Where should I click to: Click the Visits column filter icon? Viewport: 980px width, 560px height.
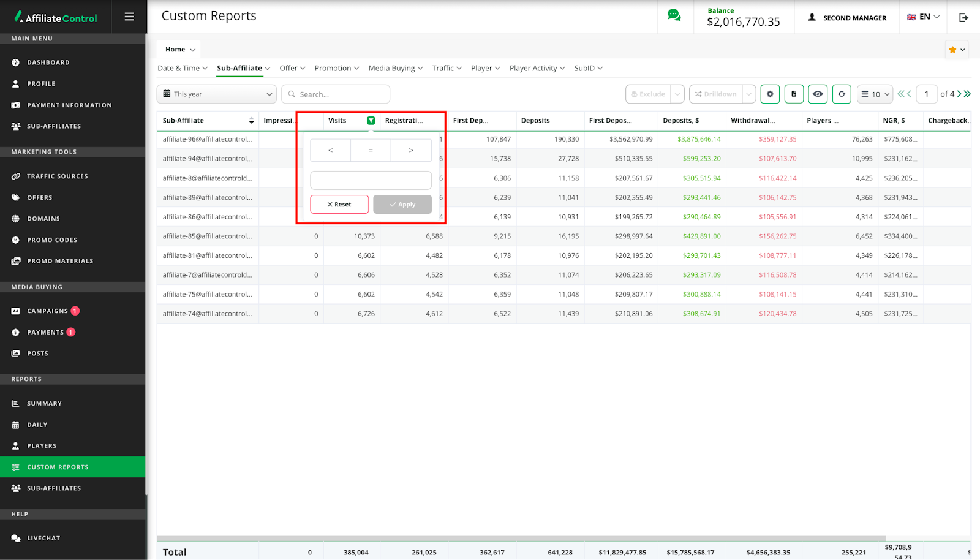(371, 121)
